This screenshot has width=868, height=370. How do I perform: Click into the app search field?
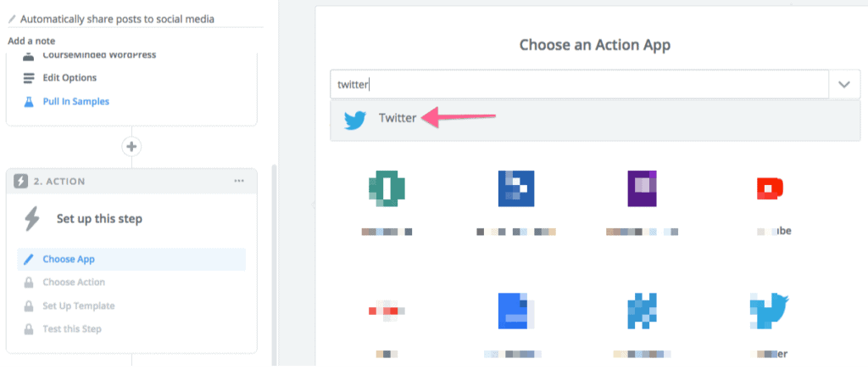tap(580, 85)
